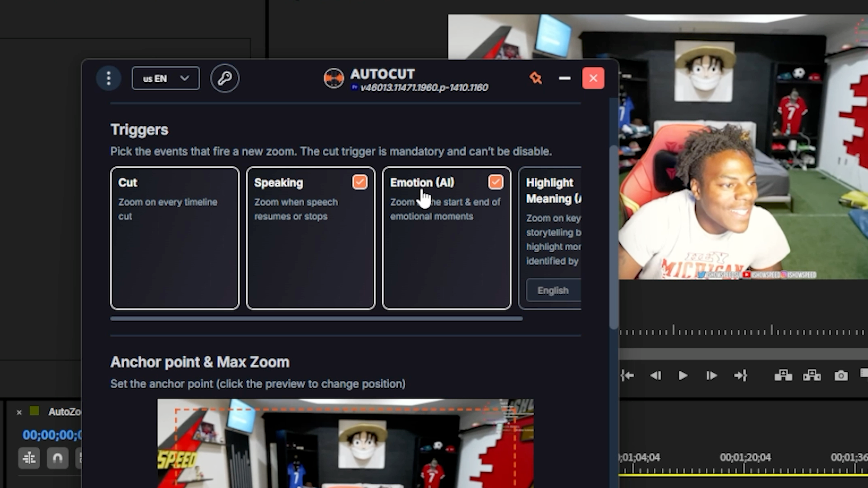This screenshot has width=868, height=488.
Task: Close the AutoZo sequence tab in timeline
Action: click(x=19, y=412)
